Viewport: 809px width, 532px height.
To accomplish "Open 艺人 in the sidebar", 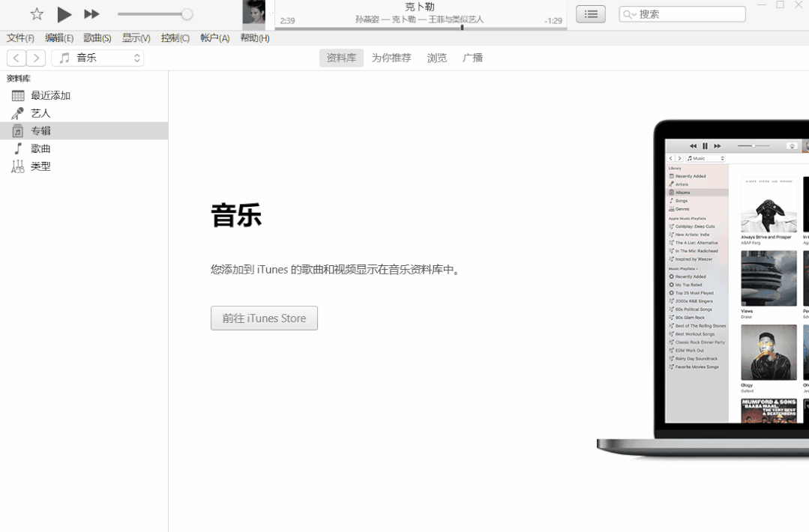I will (40, 113).
